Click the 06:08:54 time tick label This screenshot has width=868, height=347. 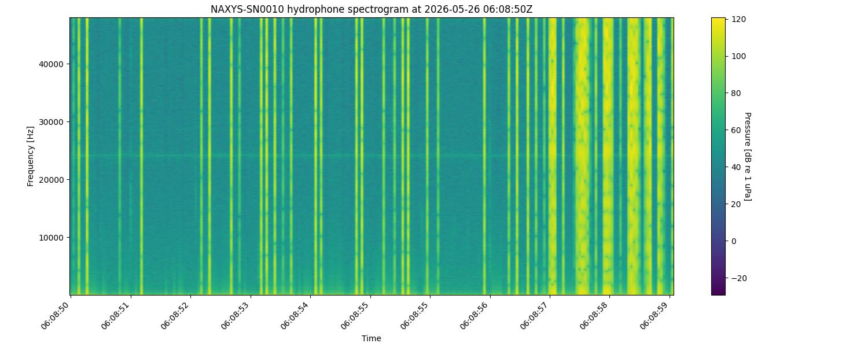[x=296, y=315]
